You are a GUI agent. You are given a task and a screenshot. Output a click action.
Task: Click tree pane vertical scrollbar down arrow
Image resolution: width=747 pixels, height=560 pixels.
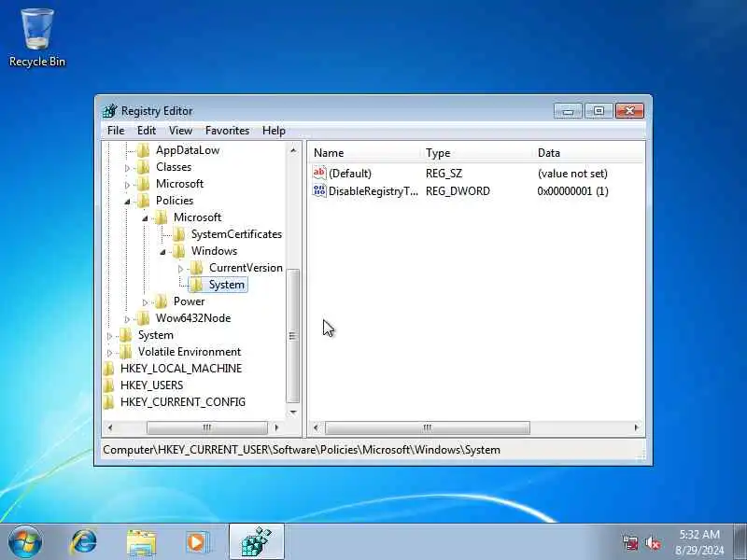pos(293,413)
